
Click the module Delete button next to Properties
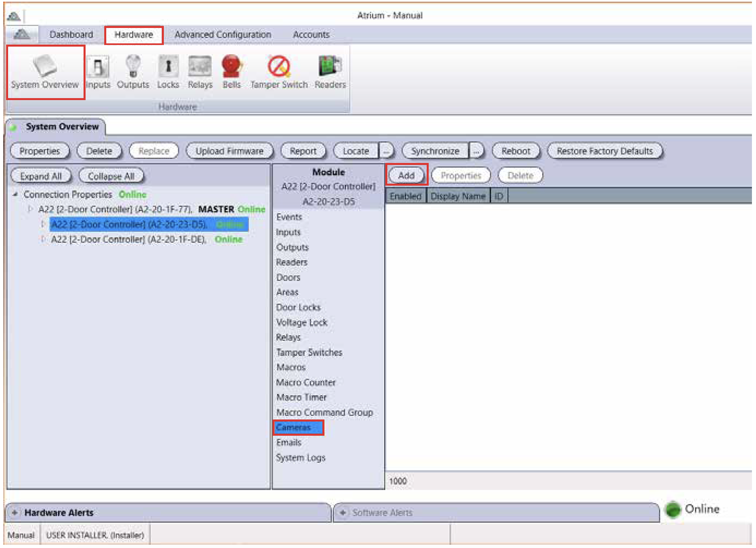(520, 176)
